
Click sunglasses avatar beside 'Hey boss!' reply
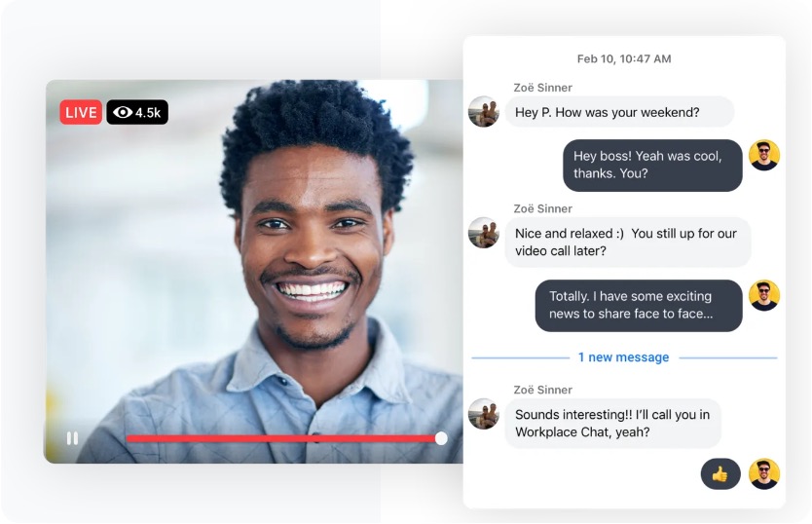(764, 156)
